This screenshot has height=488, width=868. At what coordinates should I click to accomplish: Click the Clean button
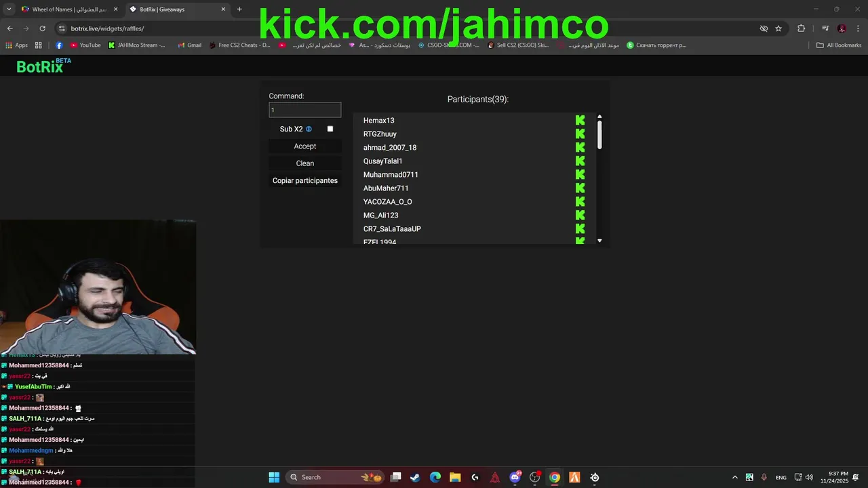[305, 163]
